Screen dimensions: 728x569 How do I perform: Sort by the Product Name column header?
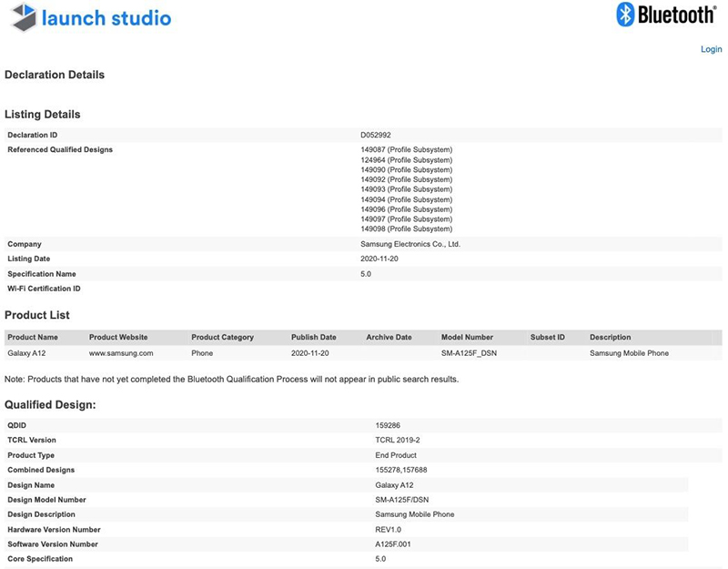point(33,337)
